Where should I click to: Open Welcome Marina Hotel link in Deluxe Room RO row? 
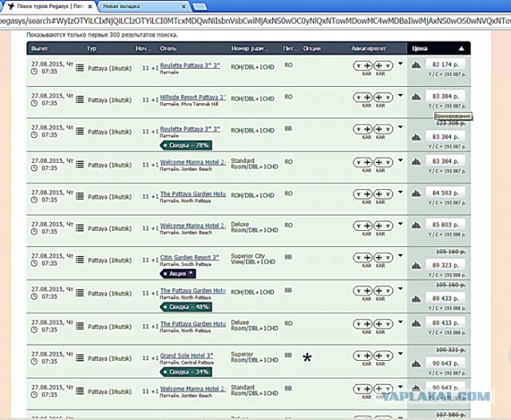[193, 225]
